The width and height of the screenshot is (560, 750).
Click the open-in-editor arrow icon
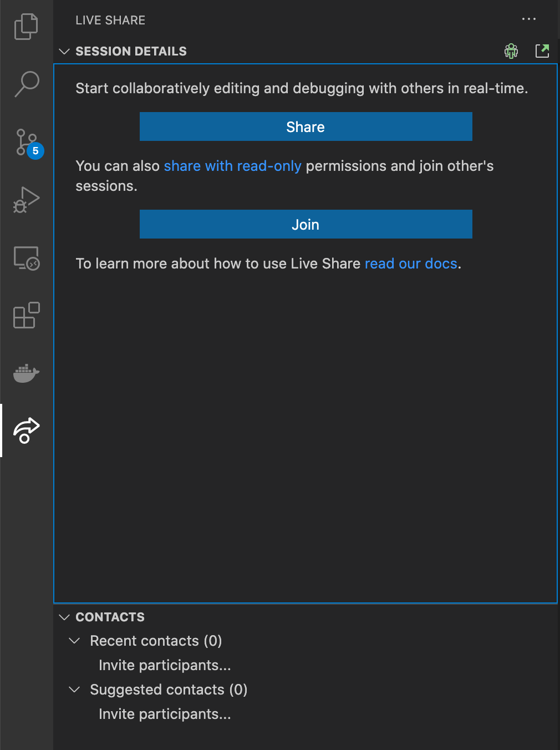542,50
